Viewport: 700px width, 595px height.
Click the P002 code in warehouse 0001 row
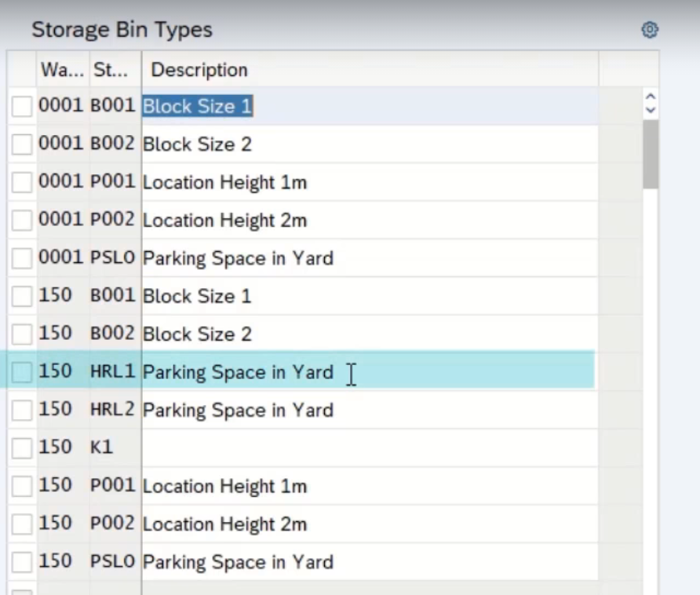(x=112, y=219)
